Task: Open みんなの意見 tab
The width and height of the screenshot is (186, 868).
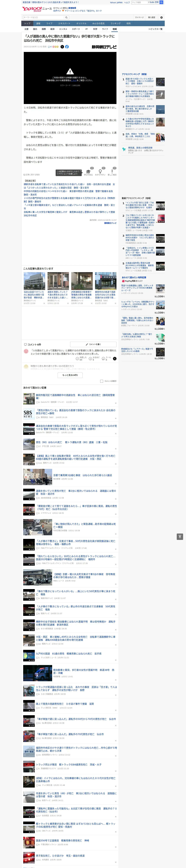Action: click(98, 24)
